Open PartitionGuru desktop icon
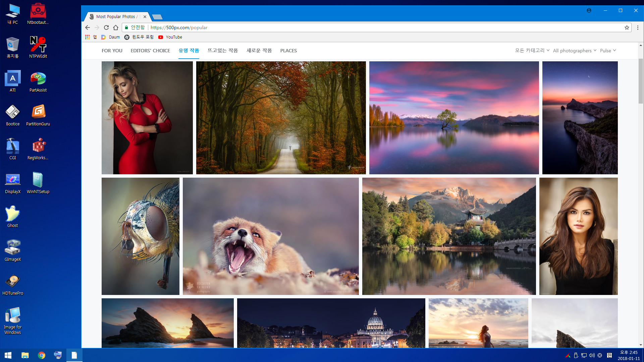 tap(38, 115)
